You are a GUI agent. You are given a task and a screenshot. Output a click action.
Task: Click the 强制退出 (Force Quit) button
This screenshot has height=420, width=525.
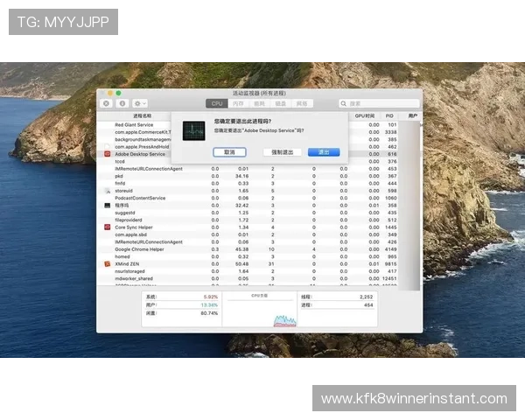pos(282,151)
